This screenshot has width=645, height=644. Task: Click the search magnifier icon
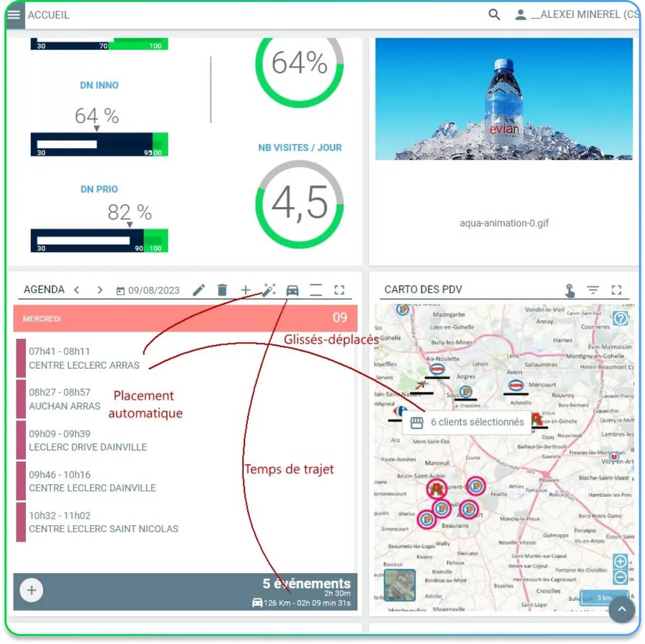[x=494, y=15]
